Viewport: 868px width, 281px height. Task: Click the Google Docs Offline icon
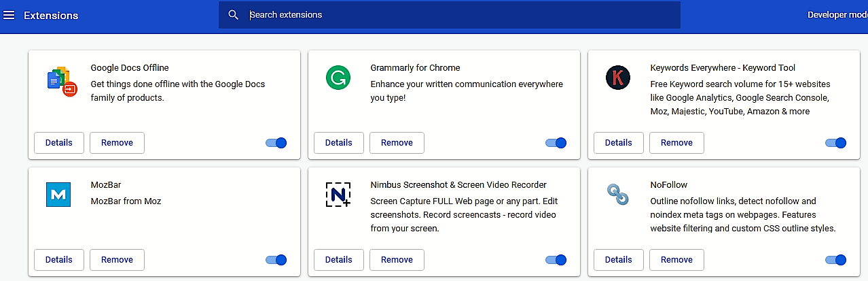(x=62, y=81)
